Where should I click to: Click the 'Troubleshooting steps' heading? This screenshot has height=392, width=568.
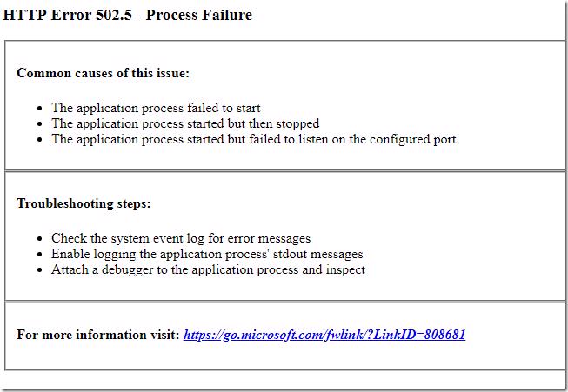click(84, 203)
